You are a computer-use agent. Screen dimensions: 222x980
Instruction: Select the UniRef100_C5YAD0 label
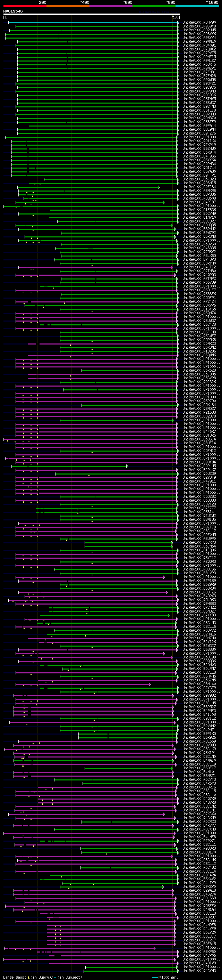(x=199, y=172)
